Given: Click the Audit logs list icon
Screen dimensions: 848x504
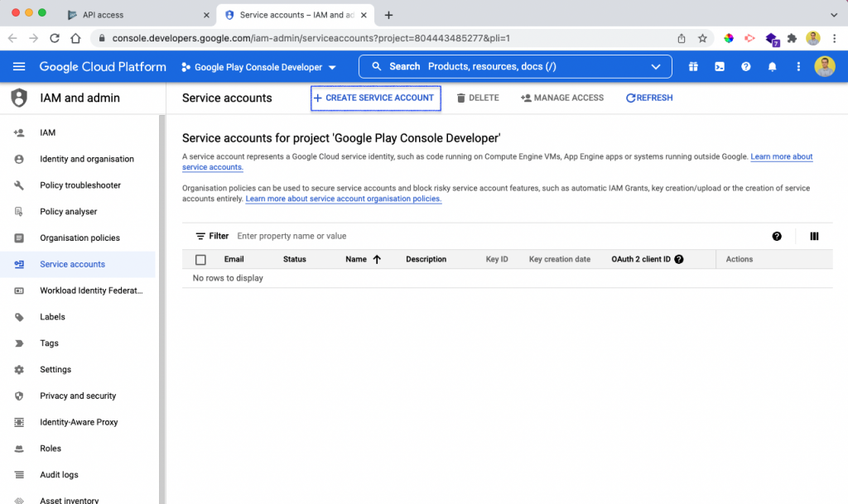Looking at the screenshot, I should pyautogui.click(x=19, y=475).
